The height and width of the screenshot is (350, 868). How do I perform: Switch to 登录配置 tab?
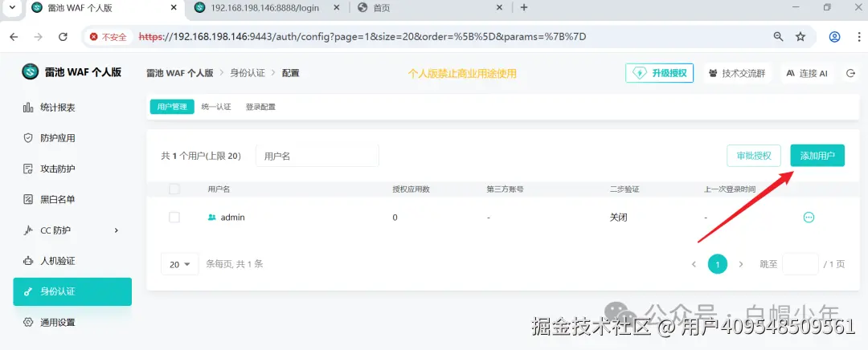[x=260, y=108]
